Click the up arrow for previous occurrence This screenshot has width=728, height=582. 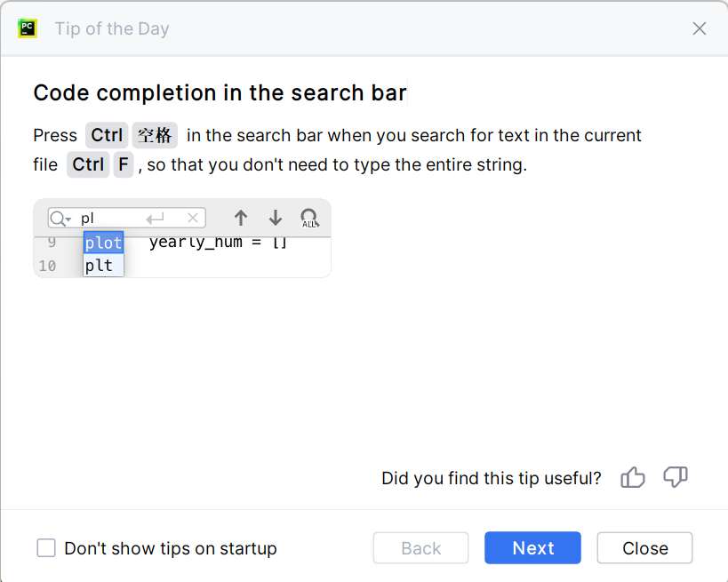(241, 219)
